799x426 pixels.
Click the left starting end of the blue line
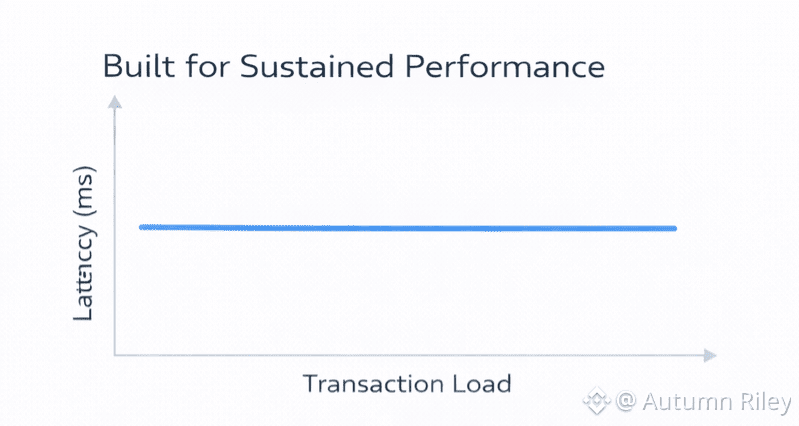coord(143,227)
